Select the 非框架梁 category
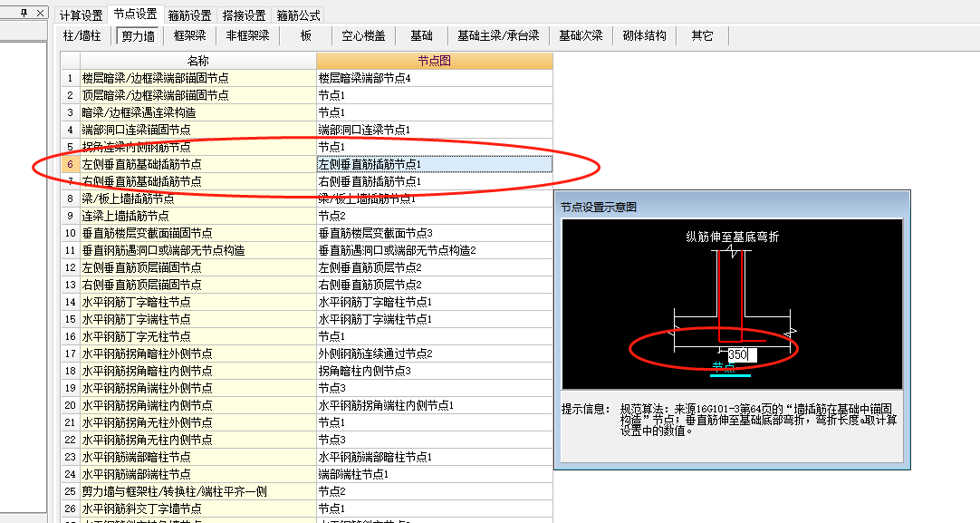 [247, 35]
